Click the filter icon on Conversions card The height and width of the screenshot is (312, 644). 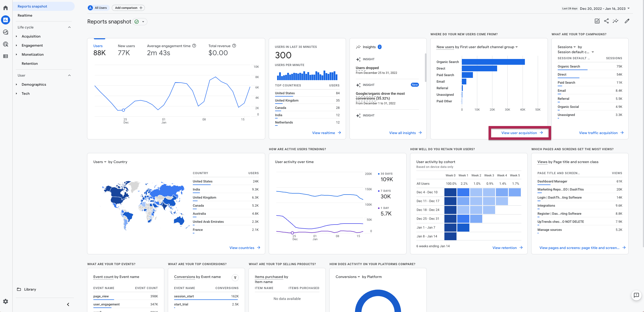click(x=235, y=278)
